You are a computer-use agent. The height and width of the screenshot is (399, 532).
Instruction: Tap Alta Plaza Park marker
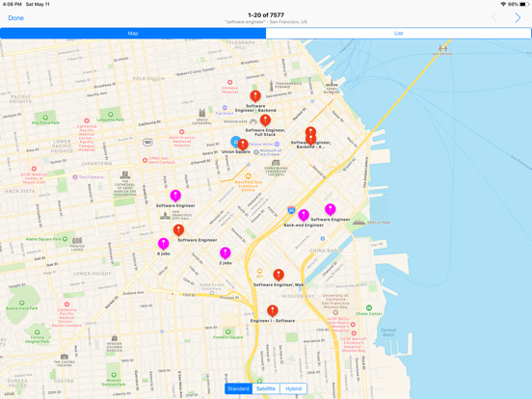pyautogui.click(x=45, y=118)
